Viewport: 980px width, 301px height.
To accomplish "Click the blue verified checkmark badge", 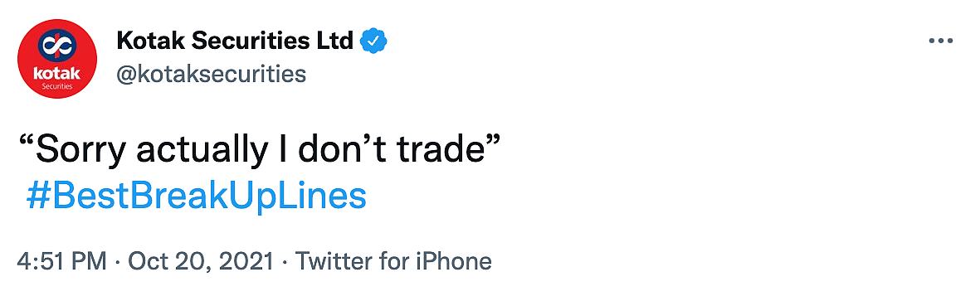I will pyautogui.click(x=374, y=41).
